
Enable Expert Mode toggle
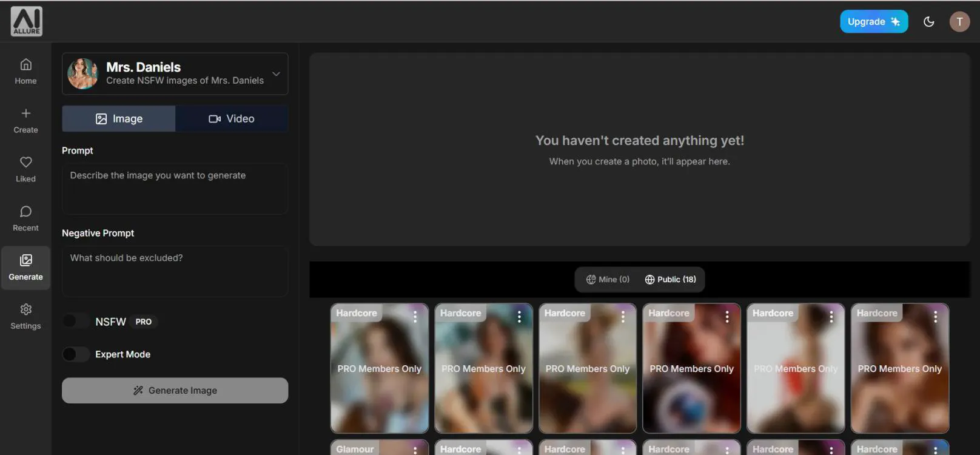(76, 354)
